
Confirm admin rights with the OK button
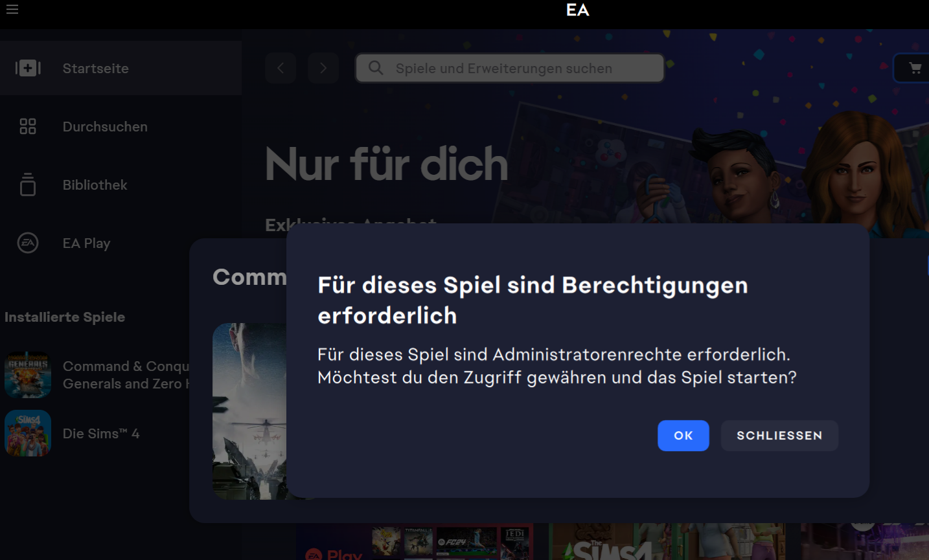[x=683, y=436]
